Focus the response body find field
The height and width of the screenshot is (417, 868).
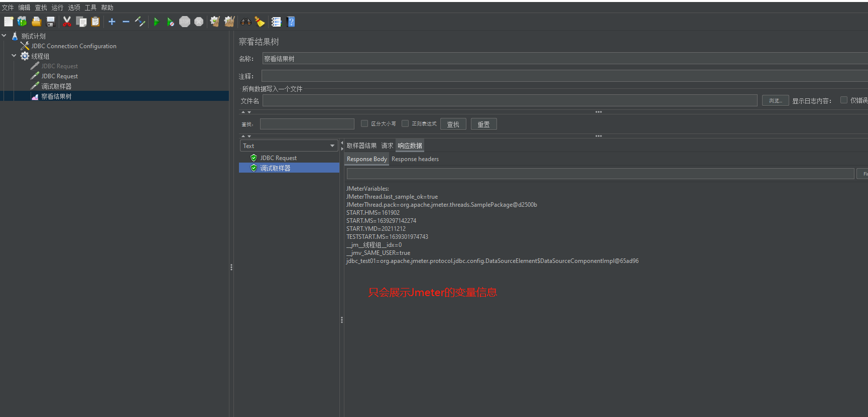coord(600,174)
